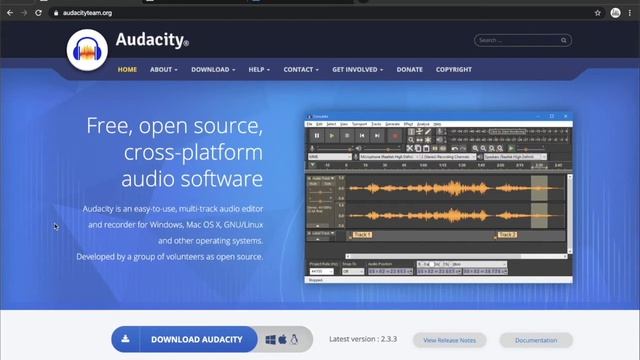Select the Windows logo icon

pos(270,339)
